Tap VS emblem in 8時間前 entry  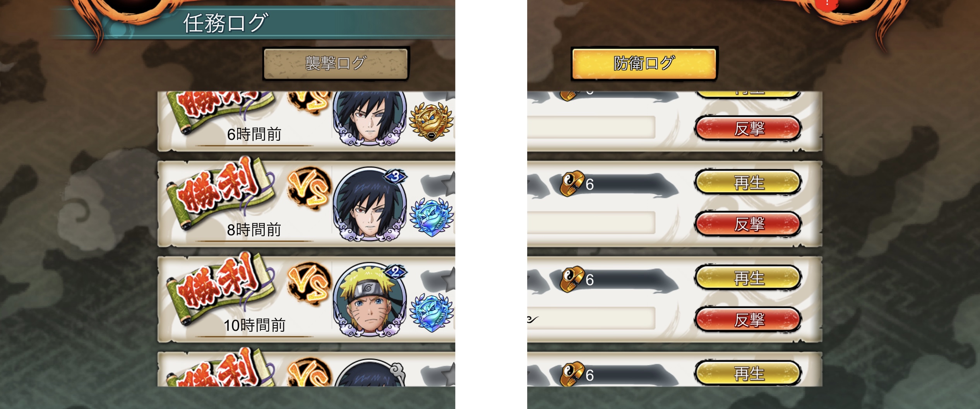click(309, 188)
